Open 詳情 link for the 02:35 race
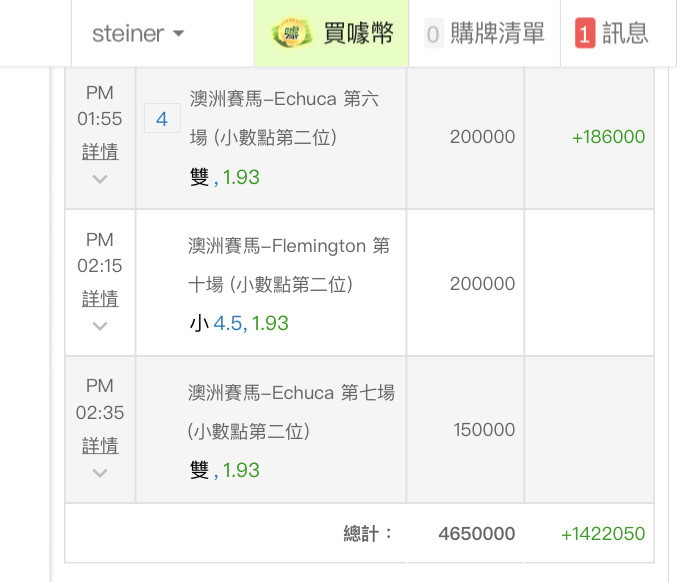Viewport: 677px width, 582px height. pos(100,446)
